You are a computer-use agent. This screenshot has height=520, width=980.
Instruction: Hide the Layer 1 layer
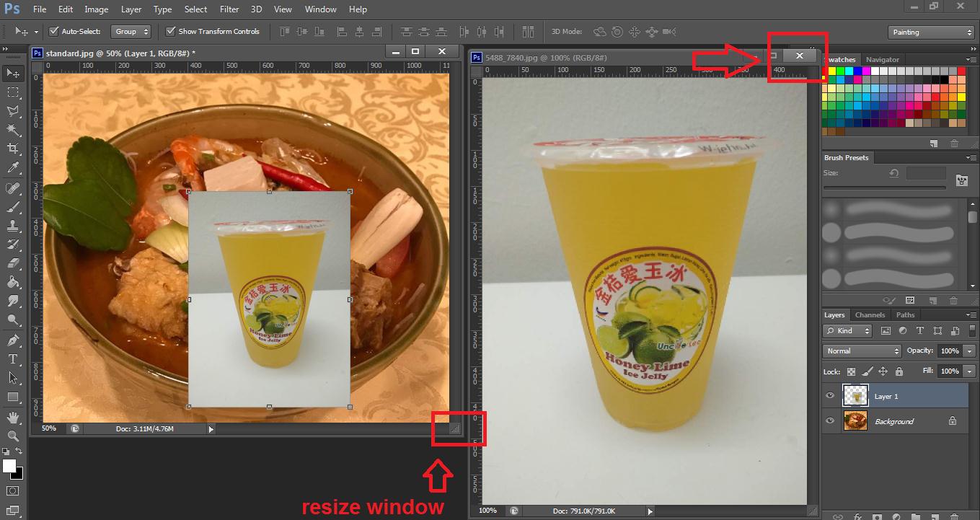tap(830, 396)
